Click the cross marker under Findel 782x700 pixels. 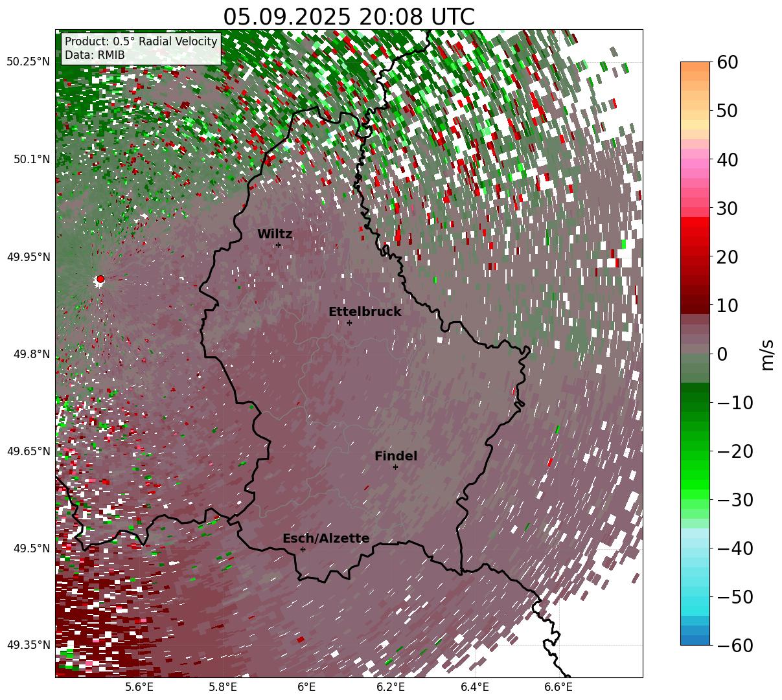pos(395,467)
